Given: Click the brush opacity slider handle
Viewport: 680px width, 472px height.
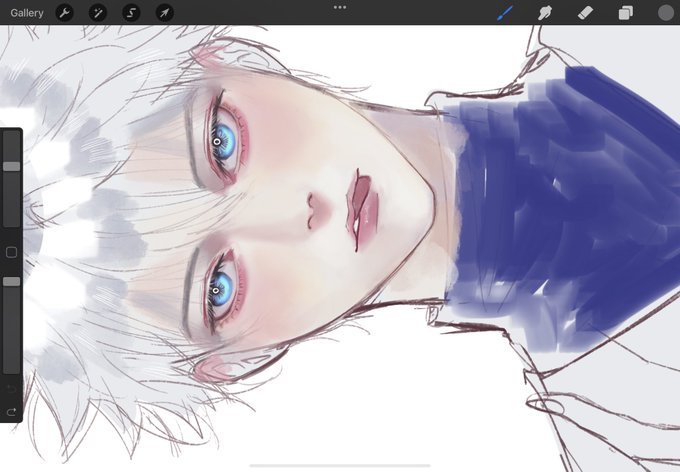Looking at the screenshot, I should (x=12, y=282).
